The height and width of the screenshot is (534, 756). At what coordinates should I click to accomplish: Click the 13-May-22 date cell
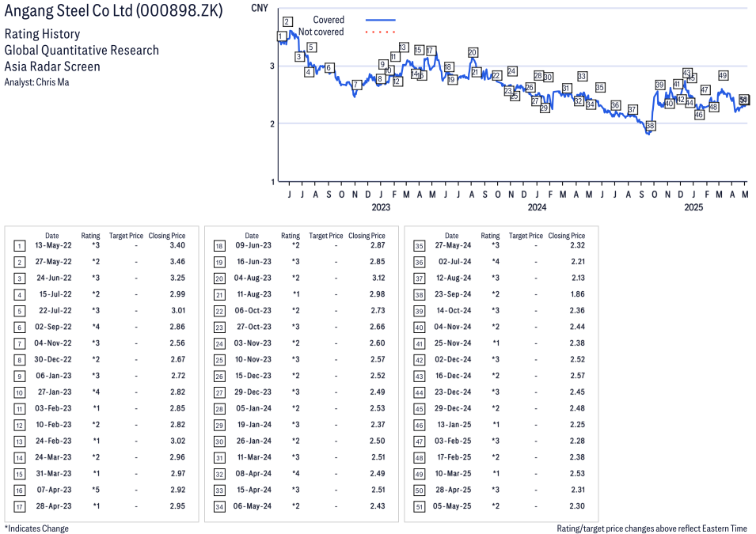[53, 245]
